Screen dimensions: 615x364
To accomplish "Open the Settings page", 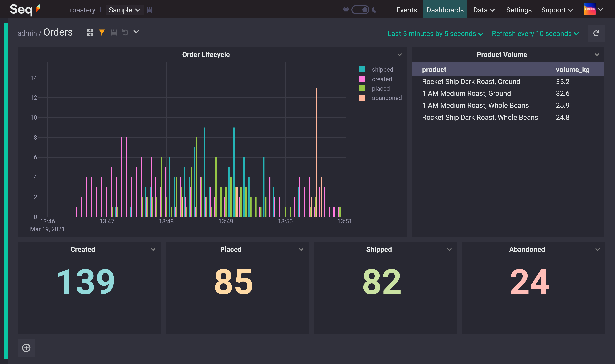I will (519, 10).
